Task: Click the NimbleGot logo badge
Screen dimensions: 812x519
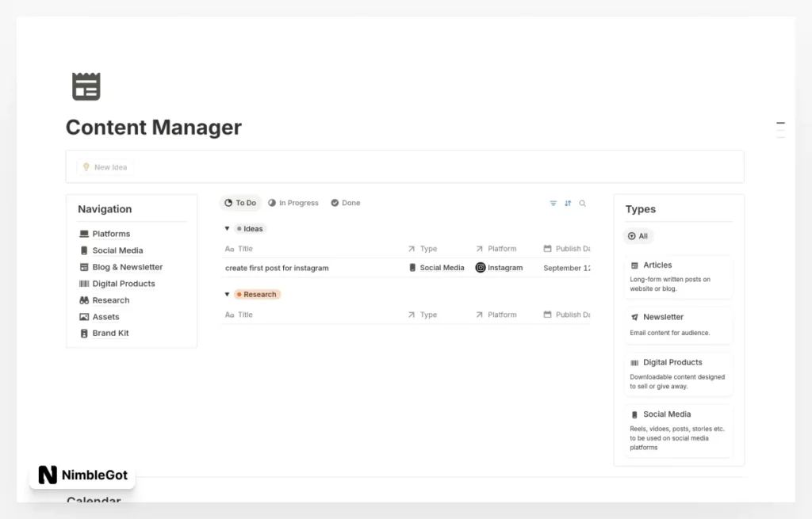Action: (82, 475)
